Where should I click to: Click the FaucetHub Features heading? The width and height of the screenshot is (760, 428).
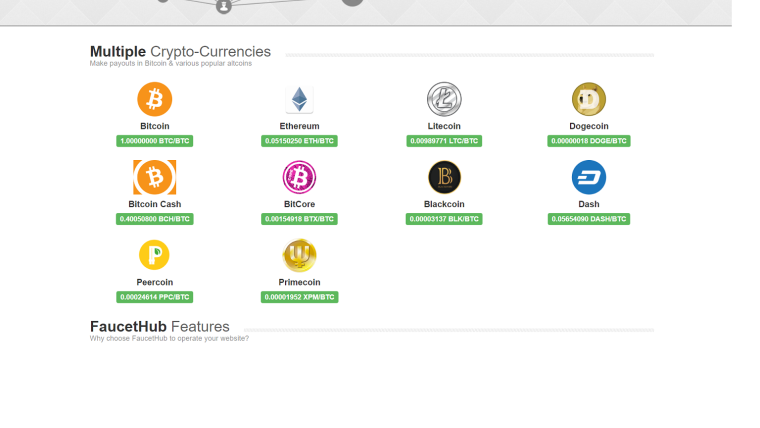click(x=160, y=327)
